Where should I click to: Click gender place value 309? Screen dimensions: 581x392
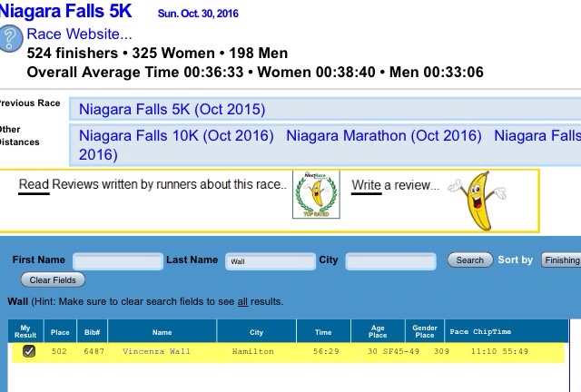[x=442, y=351]
